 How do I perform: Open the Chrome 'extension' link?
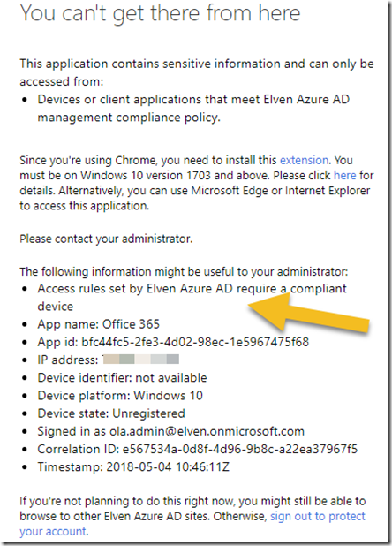[304, 160]
